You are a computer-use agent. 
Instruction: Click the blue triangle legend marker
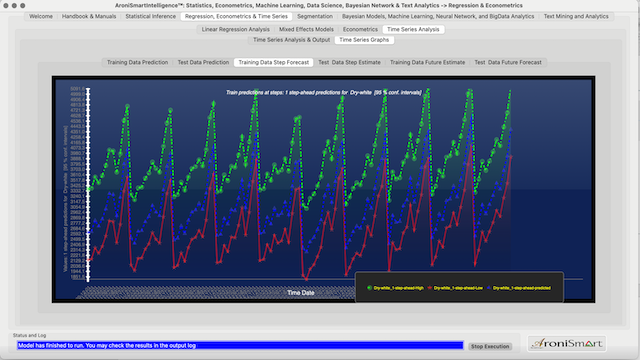[489, 288]
